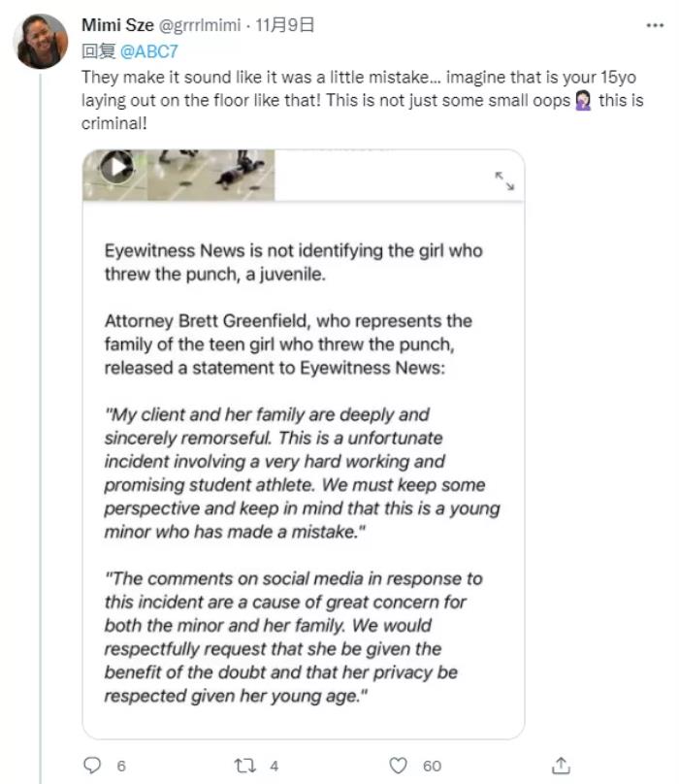Click the video preview strip in the attachment

coord(179,176)
